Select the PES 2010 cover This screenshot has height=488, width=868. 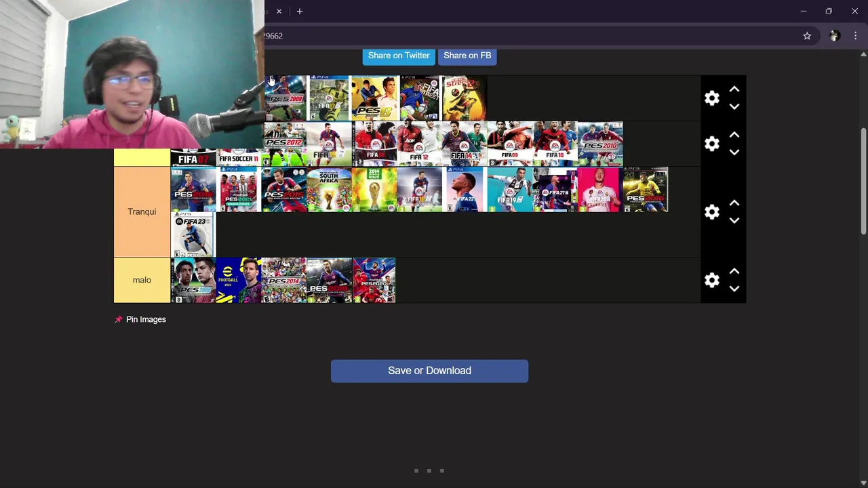(x=600, y=144)
